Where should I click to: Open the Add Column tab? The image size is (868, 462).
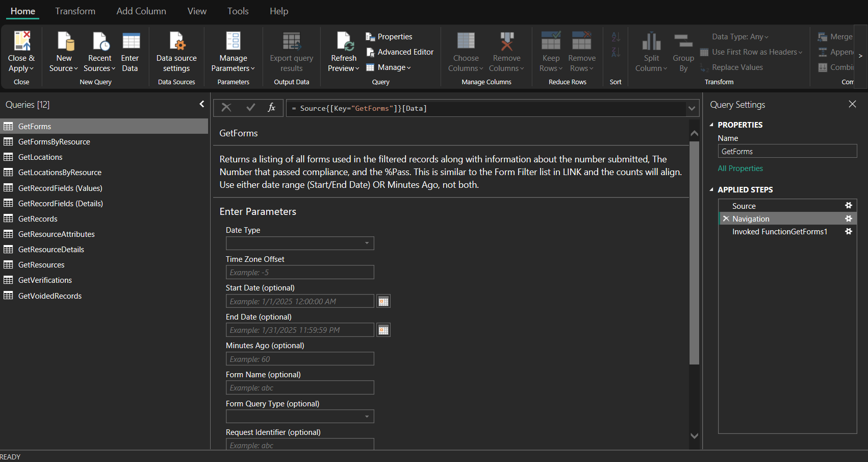tap(141, 11)
